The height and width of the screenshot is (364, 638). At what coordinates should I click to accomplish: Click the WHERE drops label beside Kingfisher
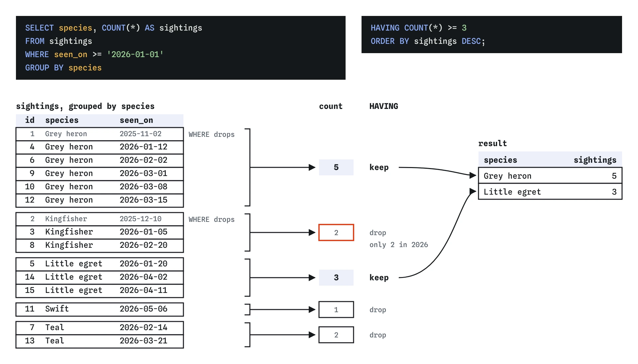pos(212,220)
